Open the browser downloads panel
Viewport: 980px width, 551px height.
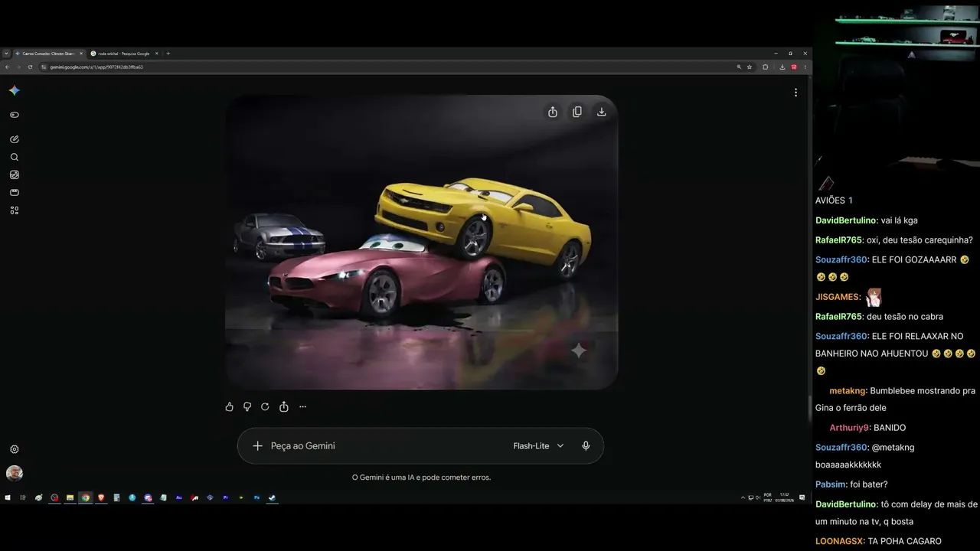pos(782,67)
